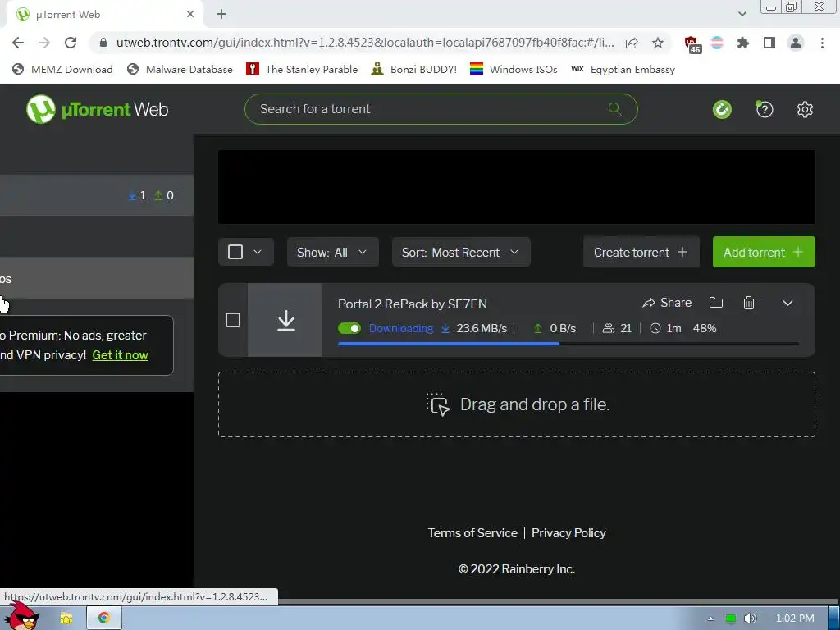Delete Portal 2 torrent via trash icon
Image resolution: width=840 pixels, height=630 pixels.
[x=749, y=303]
